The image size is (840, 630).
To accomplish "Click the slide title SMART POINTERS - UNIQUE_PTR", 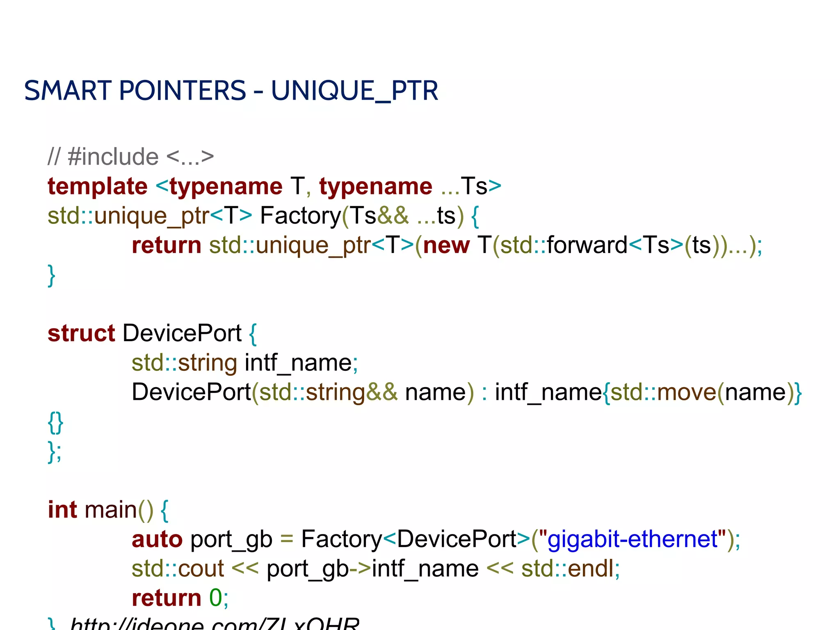I will 231,91.
